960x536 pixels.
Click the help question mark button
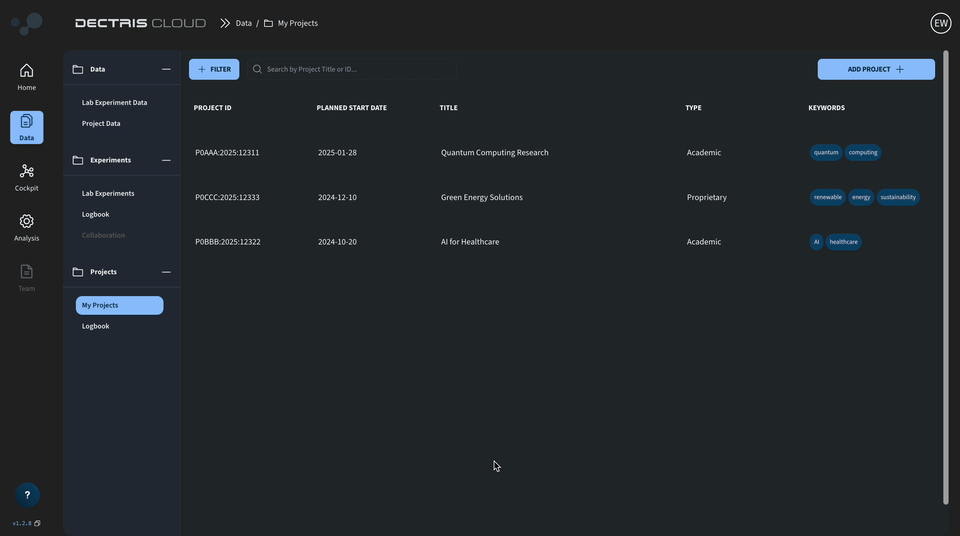(27, 495)
